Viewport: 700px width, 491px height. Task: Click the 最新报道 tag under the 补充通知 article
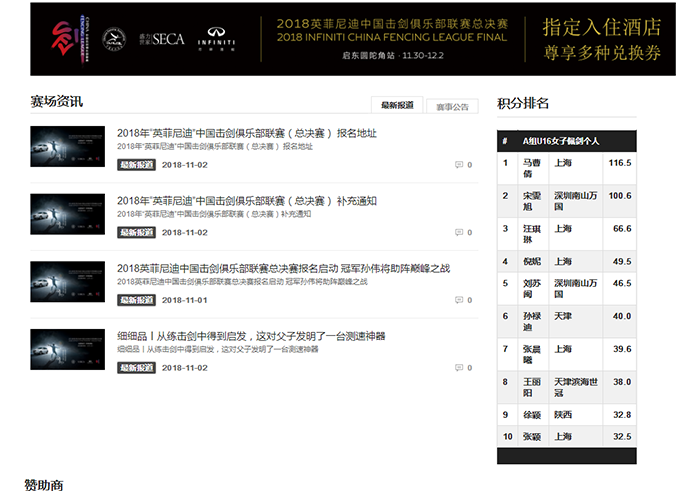point(136,233)
